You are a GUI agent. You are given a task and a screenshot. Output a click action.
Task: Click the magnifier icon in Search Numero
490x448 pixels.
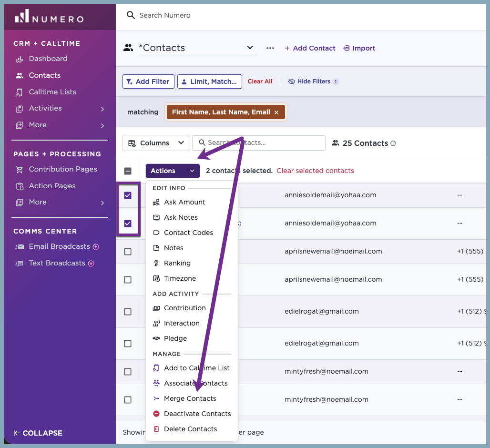click(x=130, y=15)
